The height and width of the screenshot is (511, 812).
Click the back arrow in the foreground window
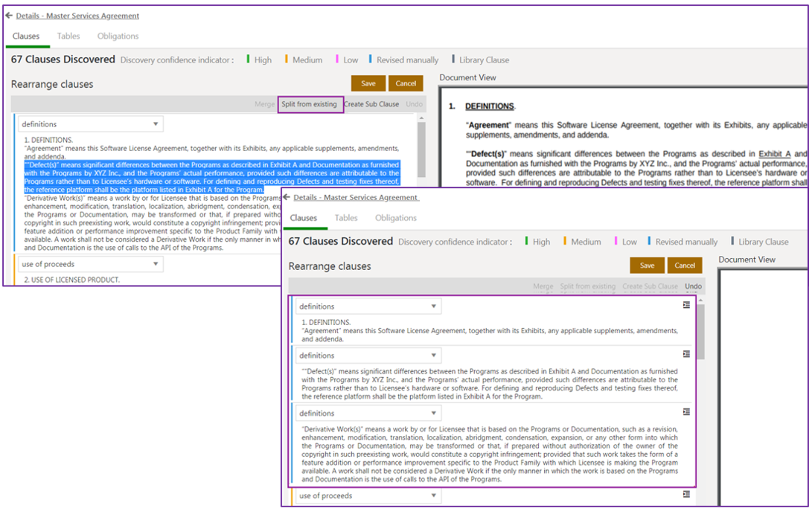(287, 197)
